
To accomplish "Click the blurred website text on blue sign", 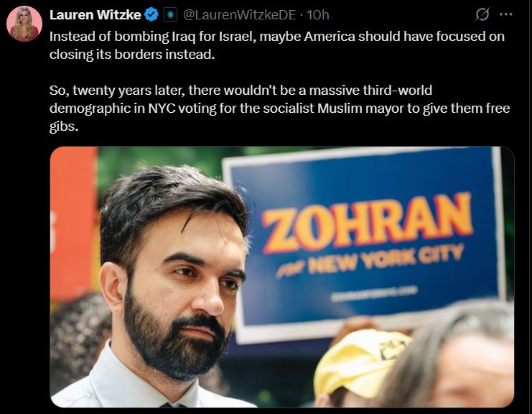I will coord(374,294).
